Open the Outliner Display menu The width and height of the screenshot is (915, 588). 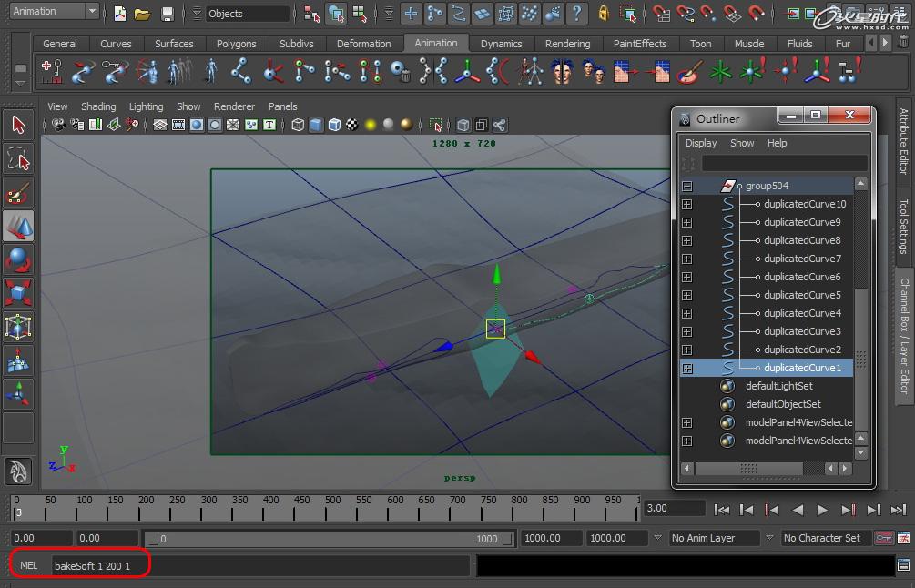701,143
